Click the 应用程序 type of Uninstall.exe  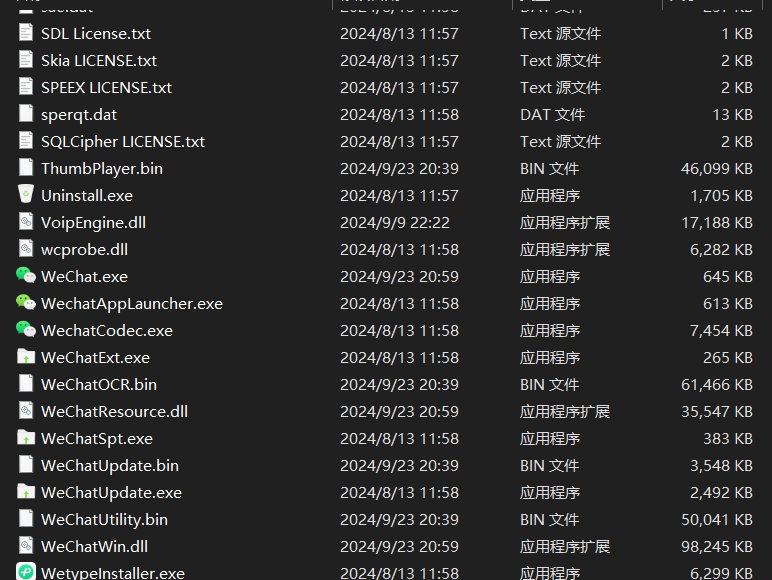550,195
